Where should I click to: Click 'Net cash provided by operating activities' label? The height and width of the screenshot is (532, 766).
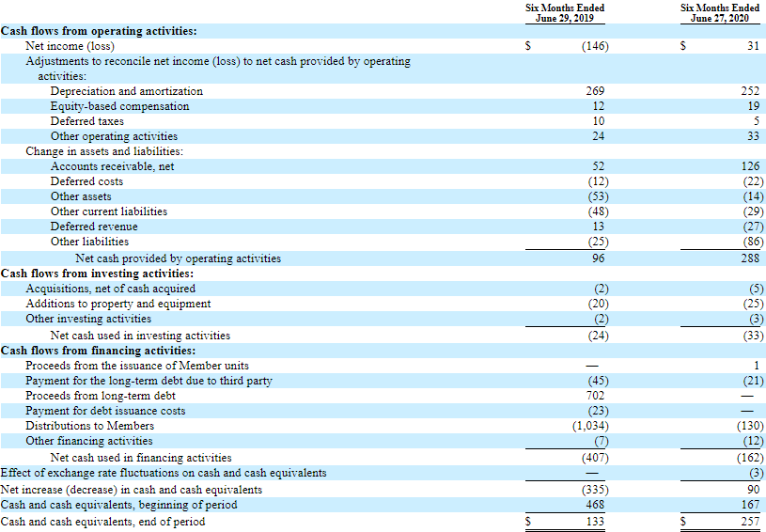click(178, 258)
